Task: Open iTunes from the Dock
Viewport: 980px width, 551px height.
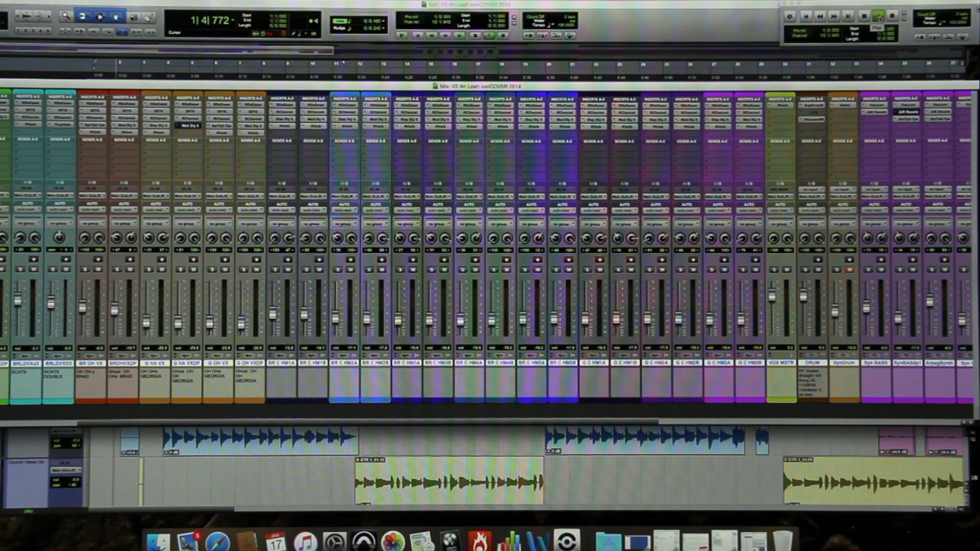Action: point(305,542)
